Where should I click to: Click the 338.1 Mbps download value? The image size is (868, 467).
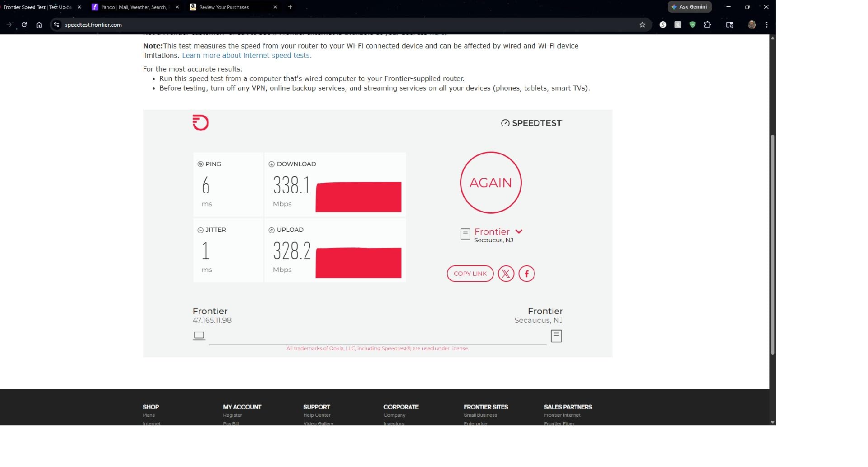292,185
